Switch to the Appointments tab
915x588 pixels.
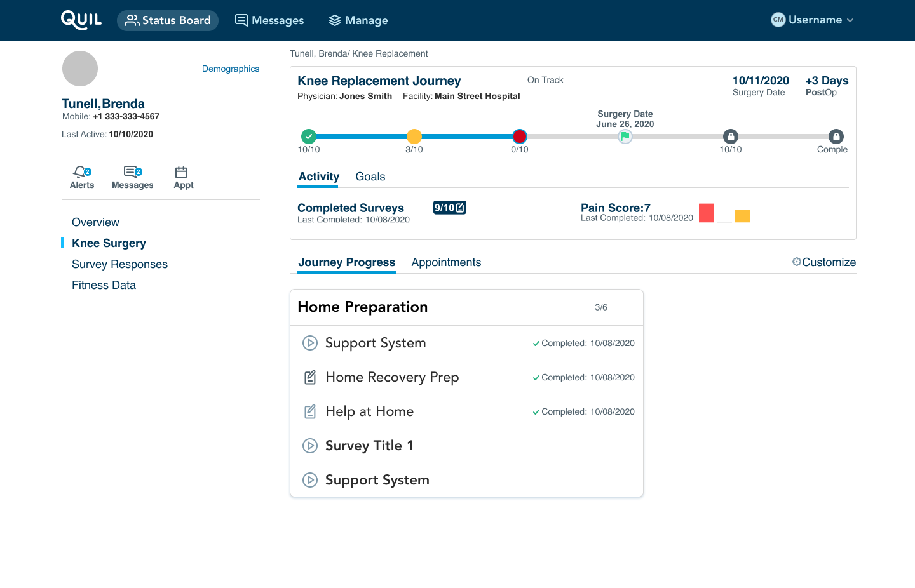click(x=446, y=262)
